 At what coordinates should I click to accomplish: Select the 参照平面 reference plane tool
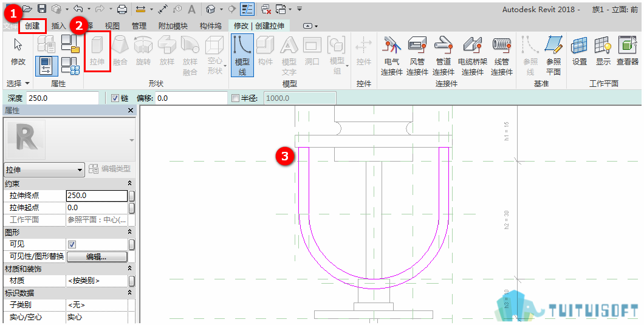point(553,55)
